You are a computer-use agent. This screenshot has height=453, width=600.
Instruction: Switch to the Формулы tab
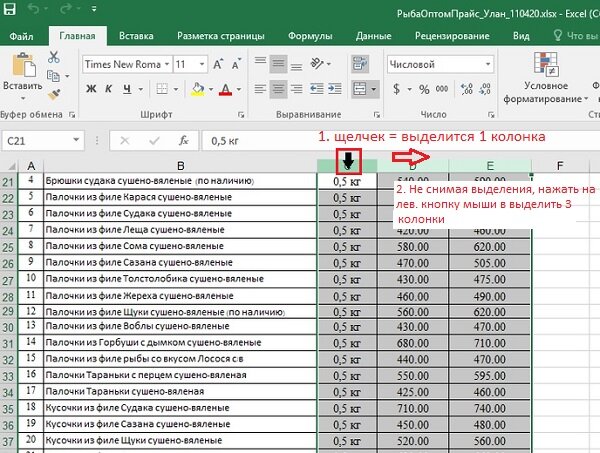click(310, 36)
